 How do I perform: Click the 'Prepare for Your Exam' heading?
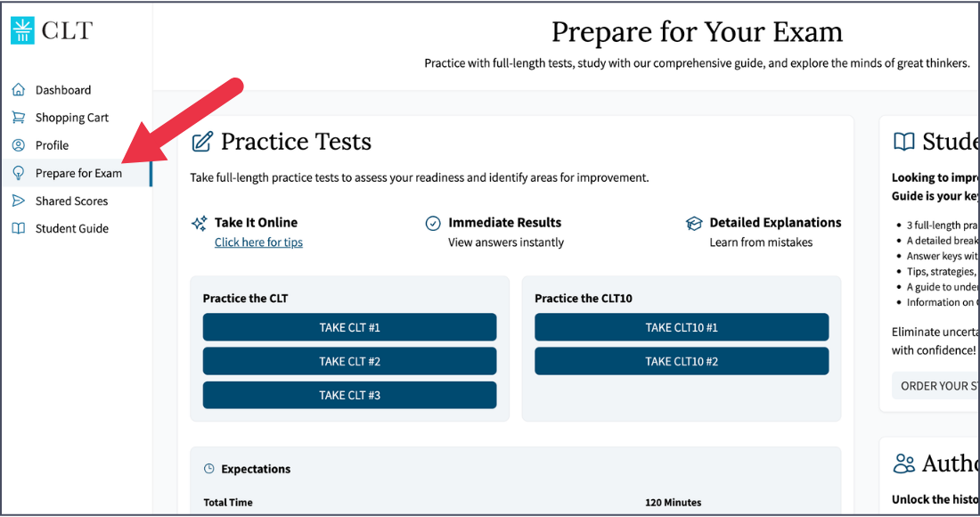point(697,32)
